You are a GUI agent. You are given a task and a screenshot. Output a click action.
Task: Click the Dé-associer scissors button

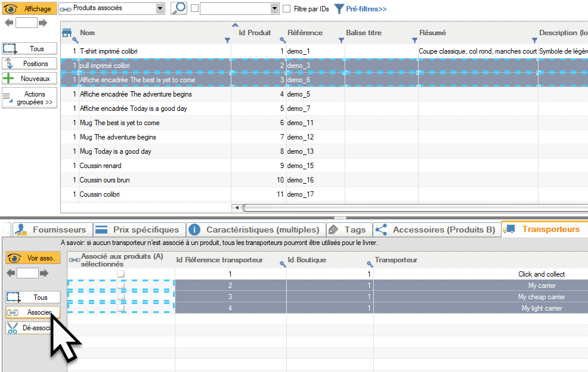[33, 328]
